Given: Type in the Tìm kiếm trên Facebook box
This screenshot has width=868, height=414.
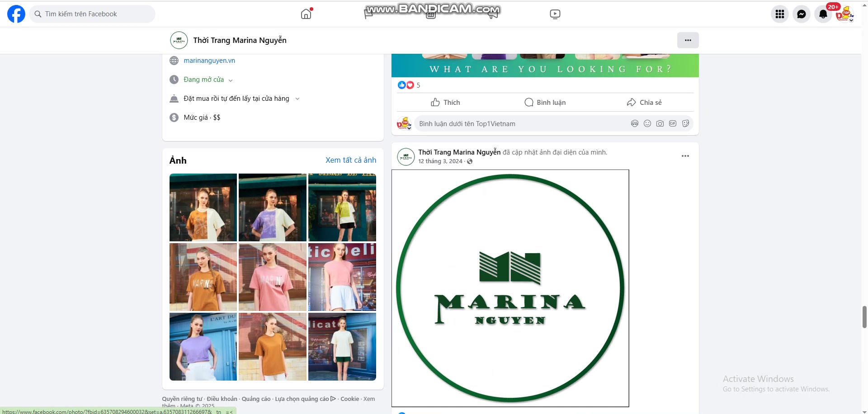Looking at the screenshot, I should point(95,14).
